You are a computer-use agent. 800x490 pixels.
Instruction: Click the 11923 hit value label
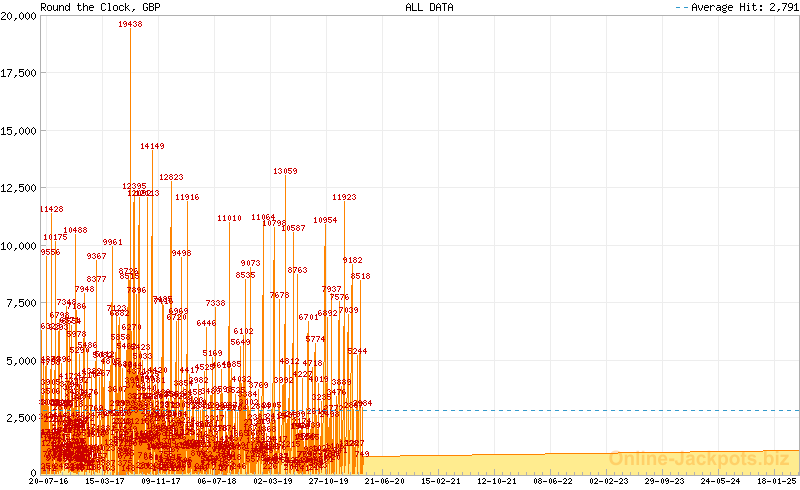pyautogui.click(x=344, y=197)
